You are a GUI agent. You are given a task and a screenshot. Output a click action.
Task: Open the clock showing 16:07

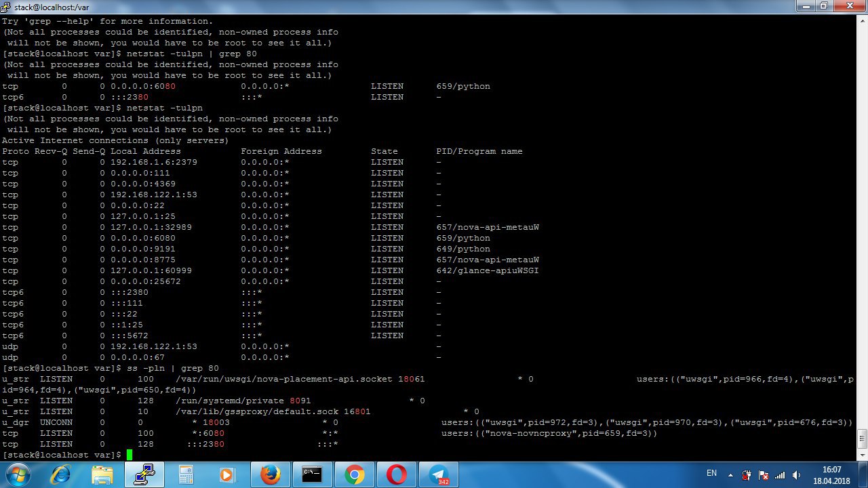click(x=831, y=474)
